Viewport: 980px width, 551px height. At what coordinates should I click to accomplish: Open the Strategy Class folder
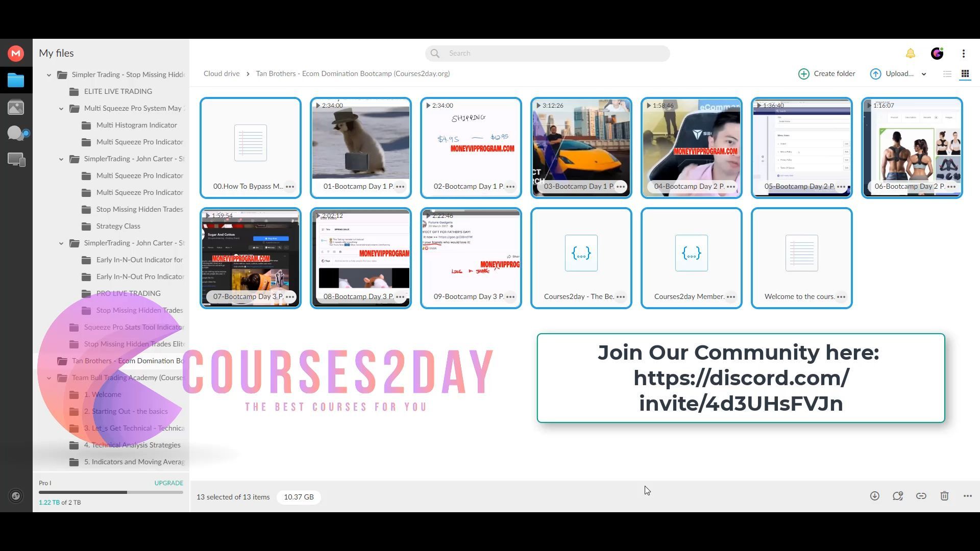coord(118,227)
